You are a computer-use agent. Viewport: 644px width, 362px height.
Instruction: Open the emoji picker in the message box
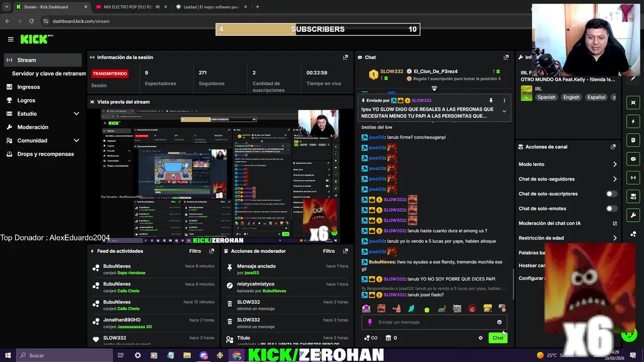[499, 322]
